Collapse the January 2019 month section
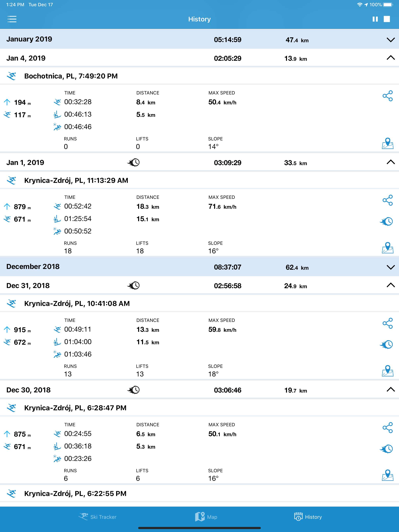This screenshot has height=532, width=399. (x=391, y=40)
